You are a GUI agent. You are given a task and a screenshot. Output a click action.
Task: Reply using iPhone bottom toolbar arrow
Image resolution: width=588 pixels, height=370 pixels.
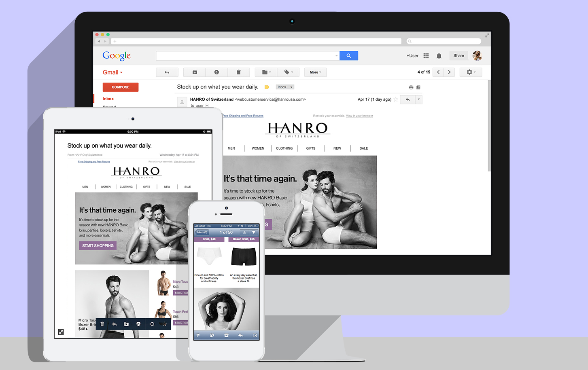[240, 335]
